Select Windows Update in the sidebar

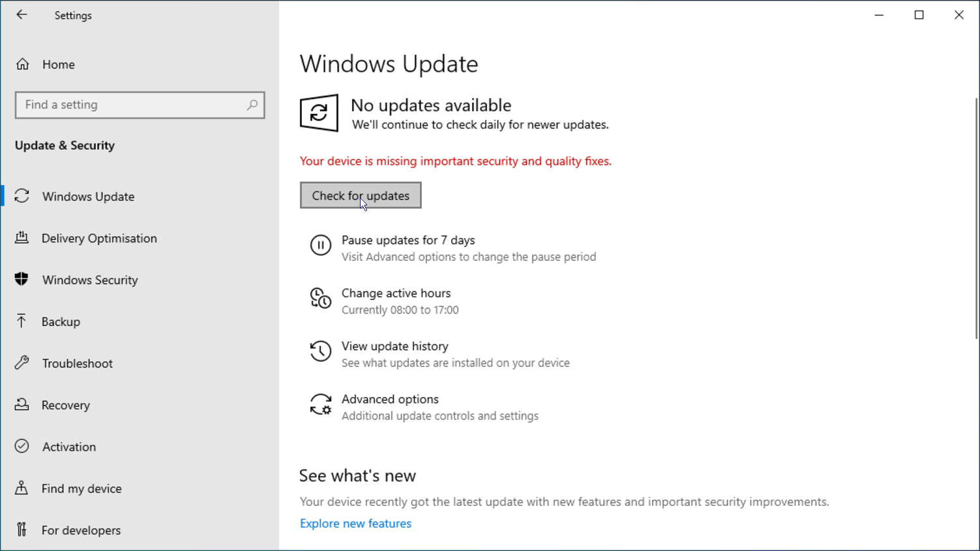coord(88,196)
